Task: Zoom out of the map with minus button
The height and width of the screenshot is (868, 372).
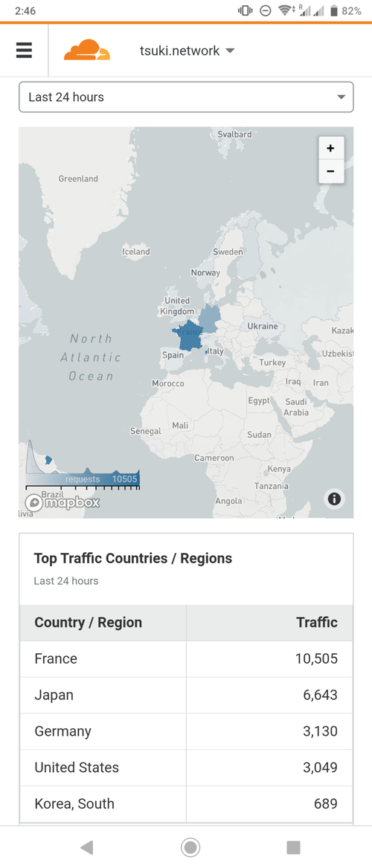Action: 331,171
